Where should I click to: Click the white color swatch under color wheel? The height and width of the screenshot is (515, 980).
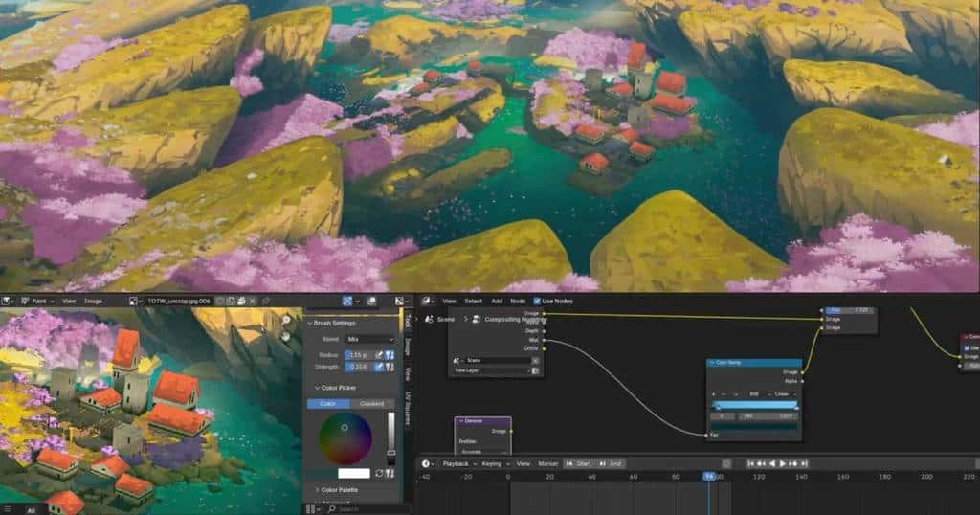coord(353,473)
